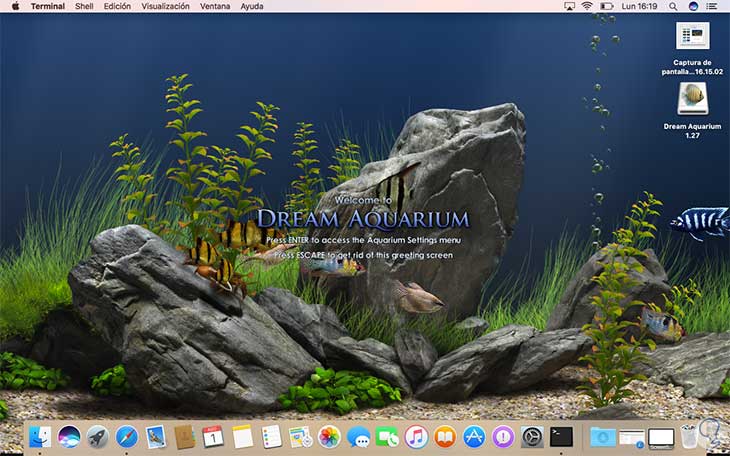Open Safari from the Dock
This screenshot has height=456, width=730.
click(127, 437)
